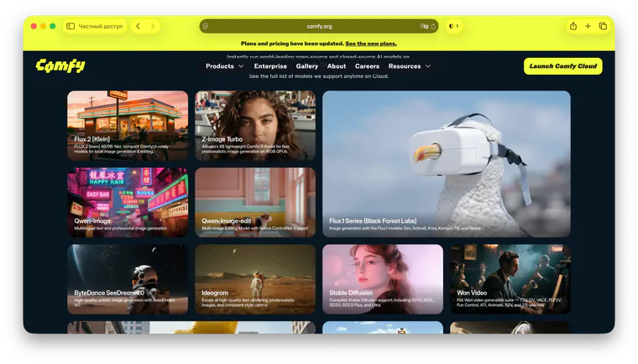Open the page settings icon in address bar
Viewport: 638px width, 364px height.
pos(206,26)
